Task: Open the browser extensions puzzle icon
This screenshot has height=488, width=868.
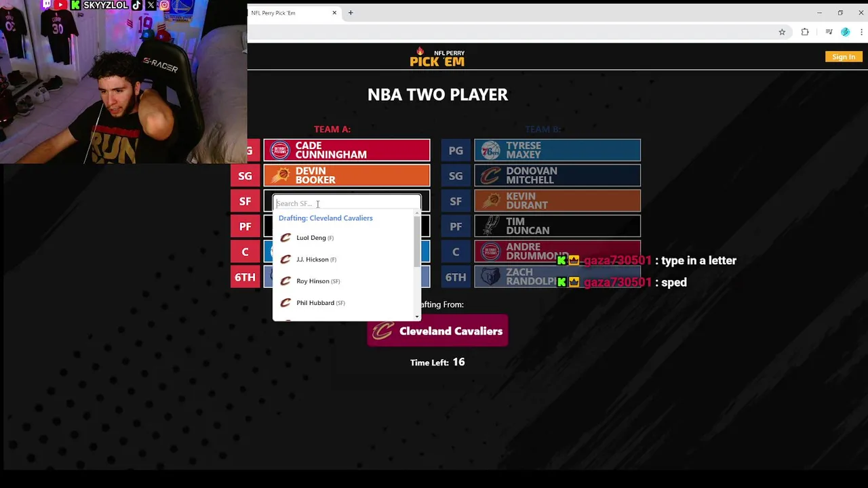Action: (805, 32)
